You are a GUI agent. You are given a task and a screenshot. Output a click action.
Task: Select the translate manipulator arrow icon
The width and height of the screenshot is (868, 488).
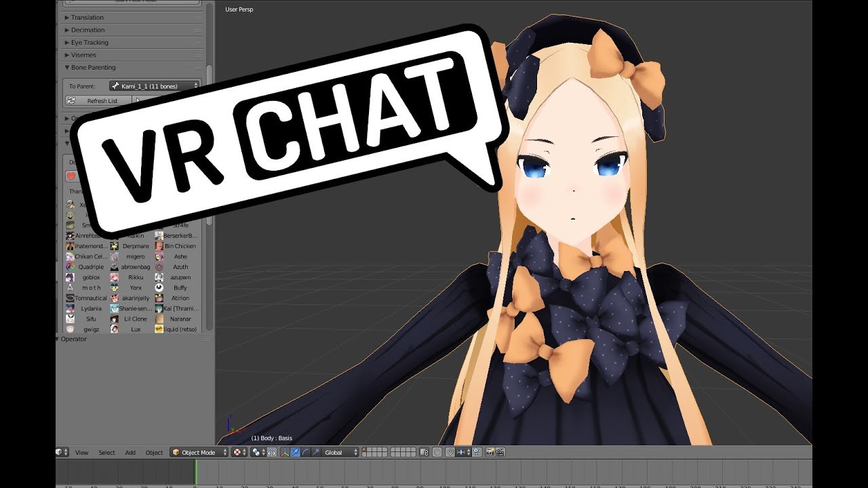295,452
